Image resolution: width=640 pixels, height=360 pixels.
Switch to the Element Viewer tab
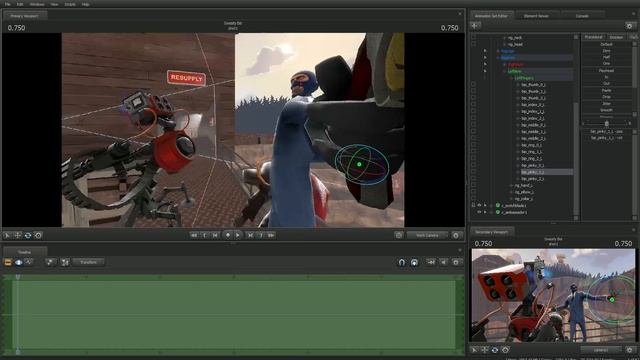click(536, 16)
